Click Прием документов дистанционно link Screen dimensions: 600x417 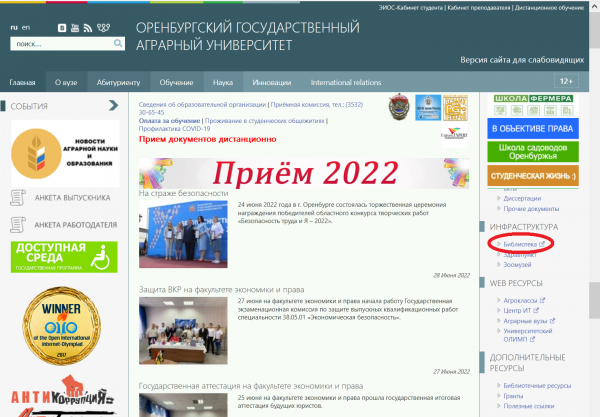[x=207, y=139]
